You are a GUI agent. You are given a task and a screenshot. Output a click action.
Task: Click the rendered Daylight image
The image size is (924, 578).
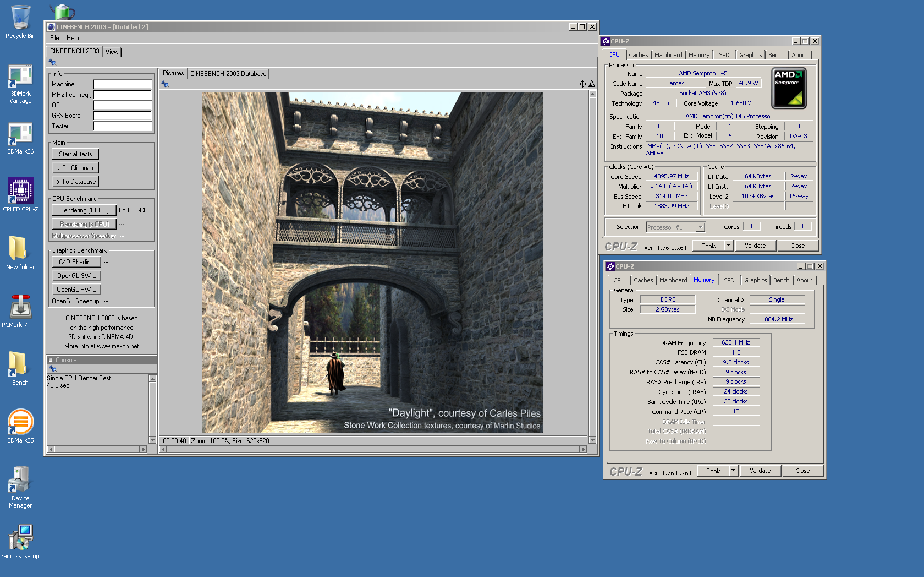(x=372, y=263)
